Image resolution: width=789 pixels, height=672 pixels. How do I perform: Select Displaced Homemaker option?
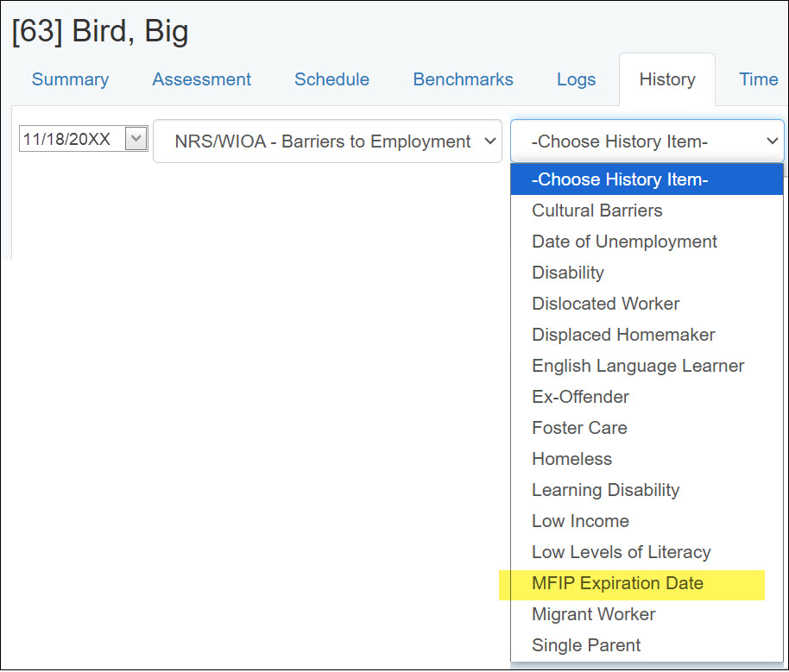623,335
